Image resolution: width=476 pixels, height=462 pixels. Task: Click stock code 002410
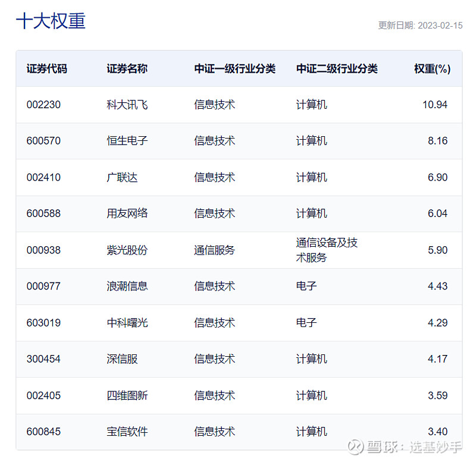click(x=43, y=177)
